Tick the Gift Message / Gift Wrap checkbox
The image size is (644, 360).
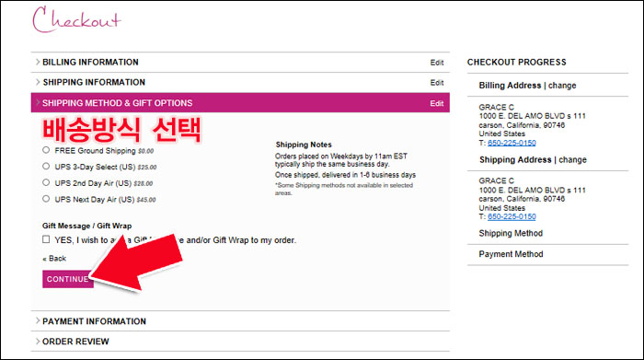[x=46, y=239]
